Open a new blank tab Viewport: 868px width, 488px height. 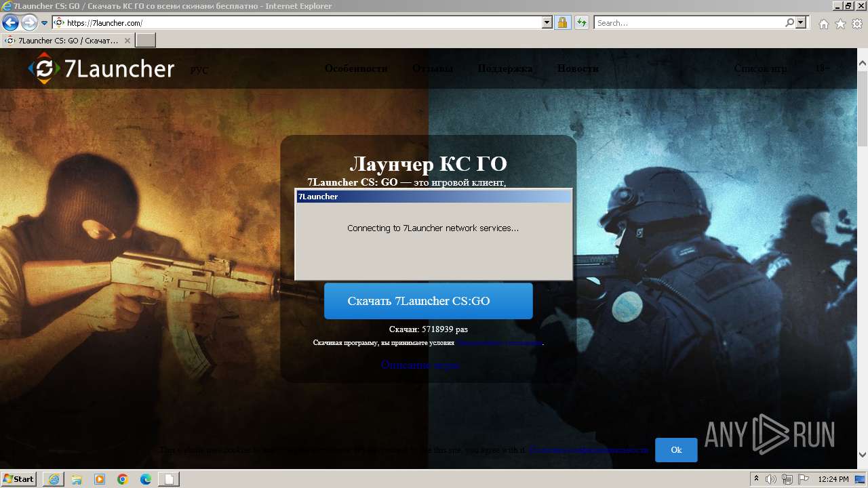point(146,41)
